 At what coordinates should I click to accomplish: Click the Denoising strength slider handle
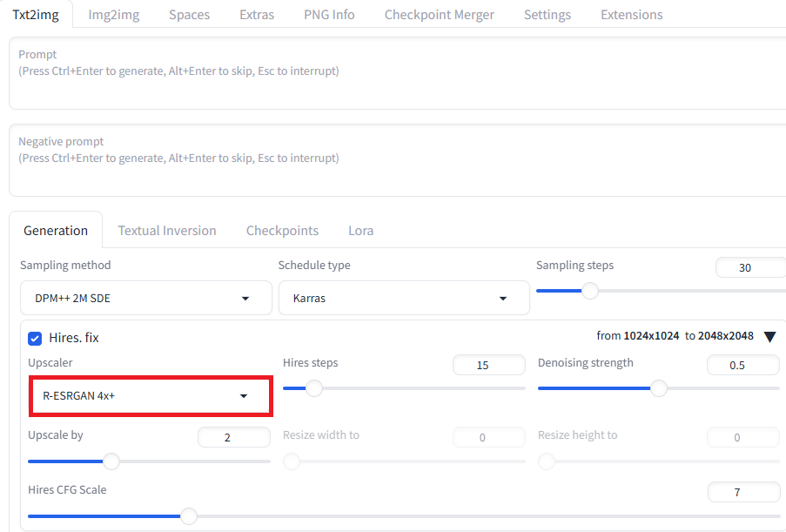(x=659, y=388)
